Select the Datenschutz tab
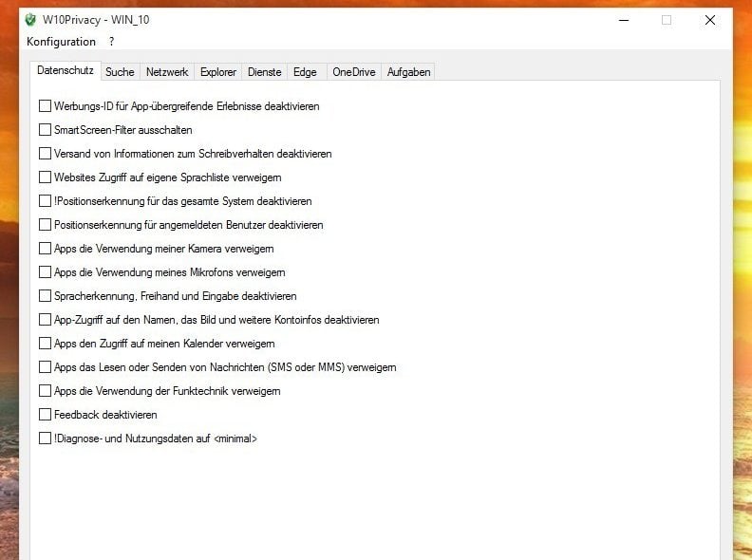The height and width of the screenshot is (560, 752). (66, 70)
